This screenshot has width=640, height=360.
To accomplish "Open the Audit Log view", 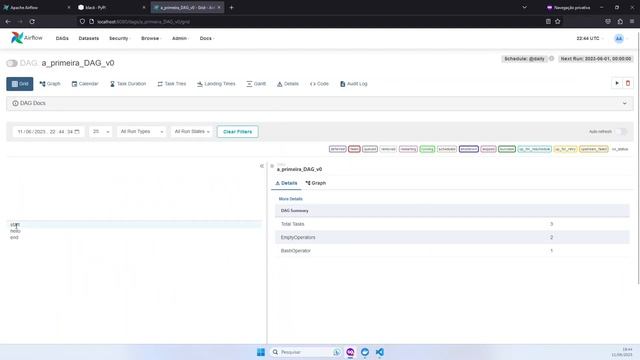I will pyautogui.click(x=353, y=84).
